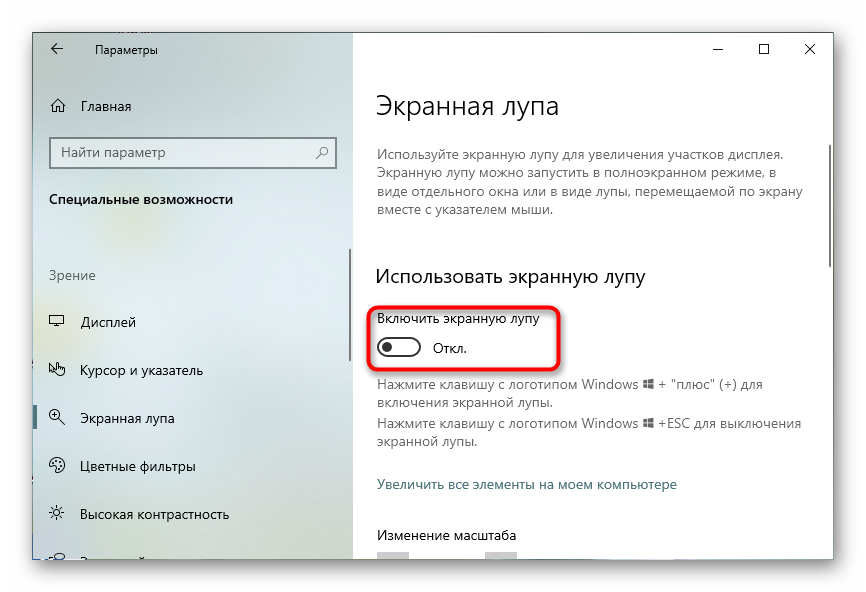Minimize the Параметры window
The height and width of the screenshot is (592, 866).
click(x=718, y=49)
